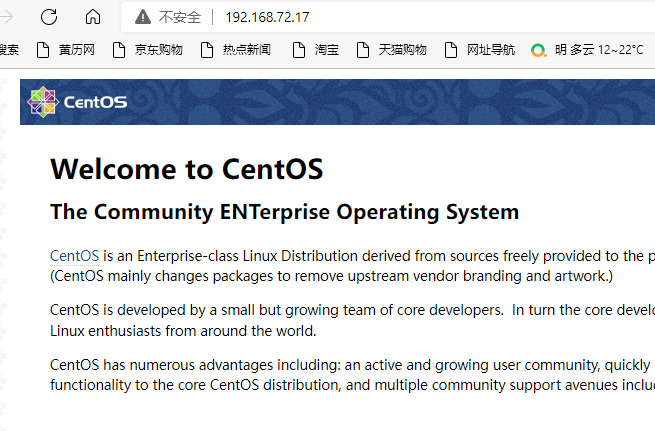Click the page icon beside 淘宝
The height and width of the screenshot is (431, 655).
[x=299, y=50]
